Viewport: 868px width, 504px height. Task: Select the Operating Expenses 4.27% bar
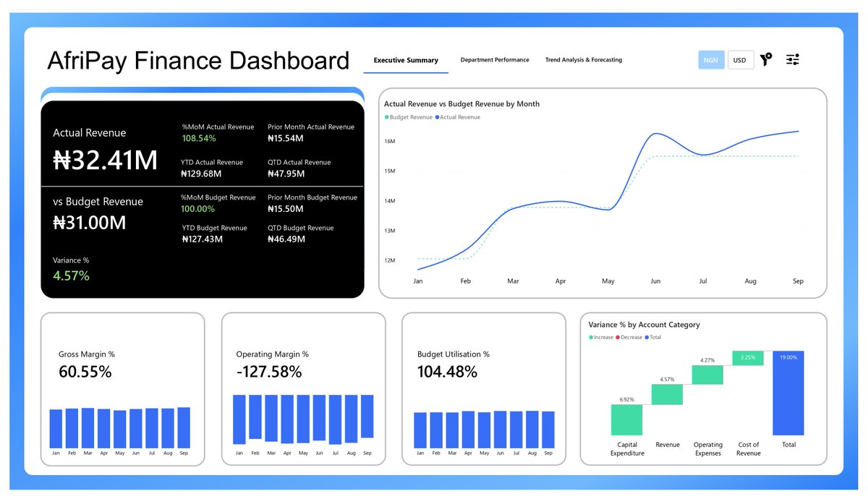707,375
